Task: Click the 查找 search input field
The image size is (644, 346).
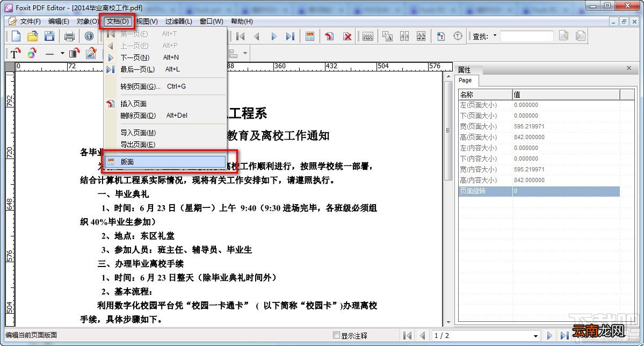Action: [x=526, y=36]
